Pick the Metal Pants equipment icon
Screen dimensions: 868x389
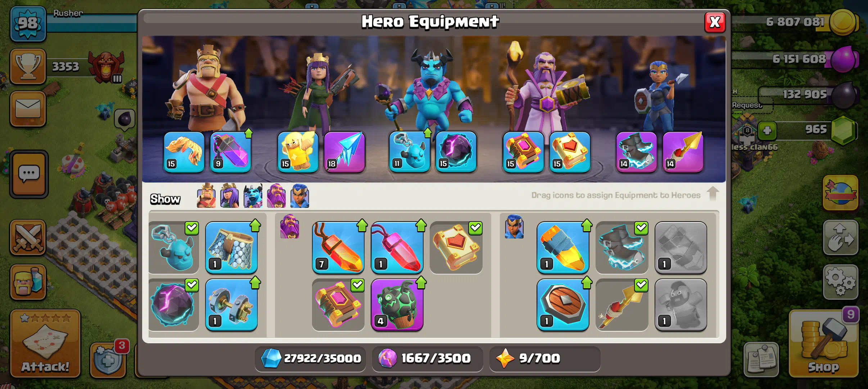coord(231,247)
